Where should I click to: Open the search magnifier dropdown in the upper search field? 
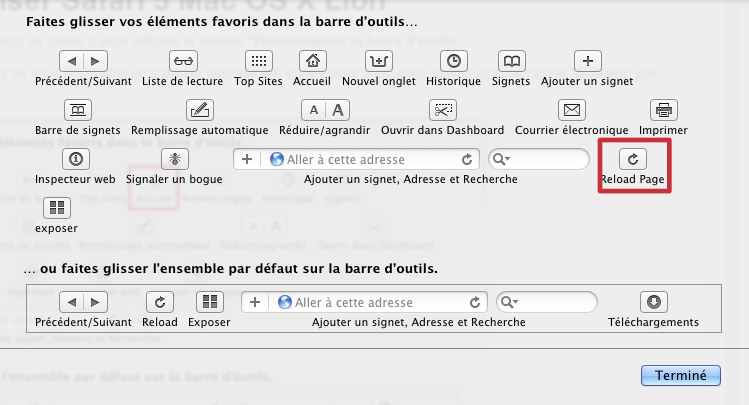click(501, 159)
